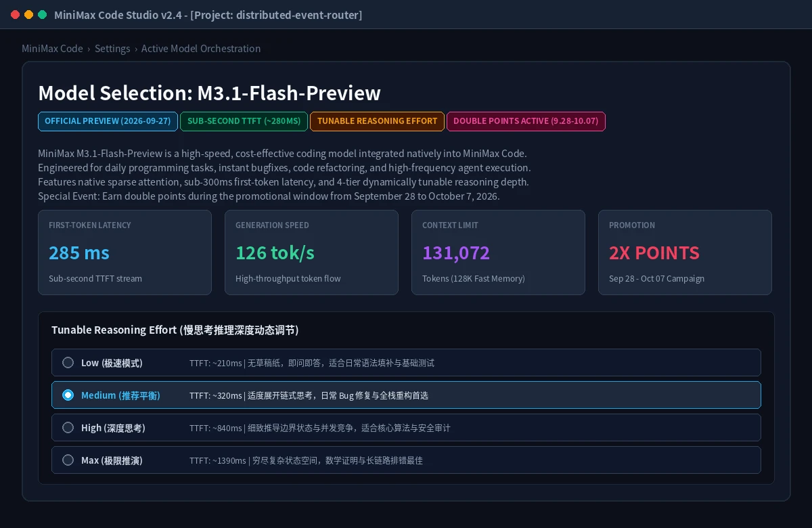The width and height of the screenshot is (812, 528).
Task: Click the Sub-Second TTFT (~280ms) badge
Action: click(244, 121)
